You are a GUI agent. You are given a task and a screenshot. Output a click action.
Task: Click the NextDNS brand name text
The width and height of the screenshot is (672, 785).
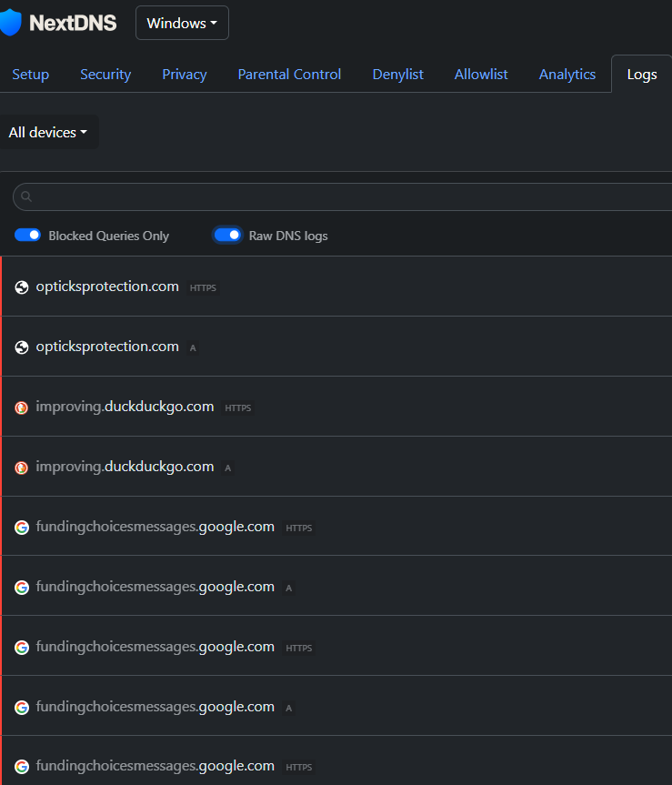coord(73,23)
